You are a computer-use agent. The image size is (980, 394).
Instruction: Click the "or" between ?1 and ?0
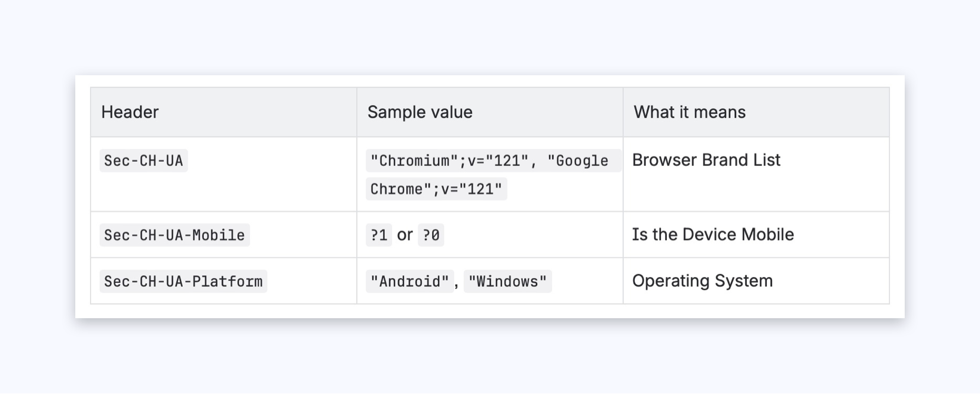tap(405, 235)
